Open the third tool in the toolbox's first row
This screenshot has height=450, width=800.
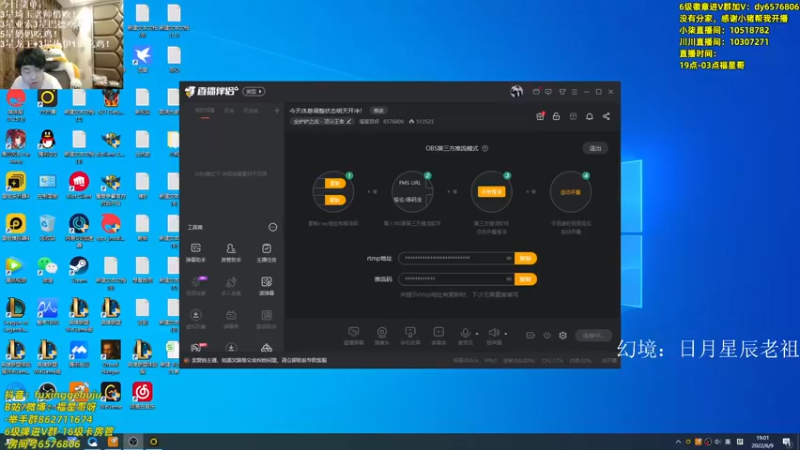click(266, 253)
